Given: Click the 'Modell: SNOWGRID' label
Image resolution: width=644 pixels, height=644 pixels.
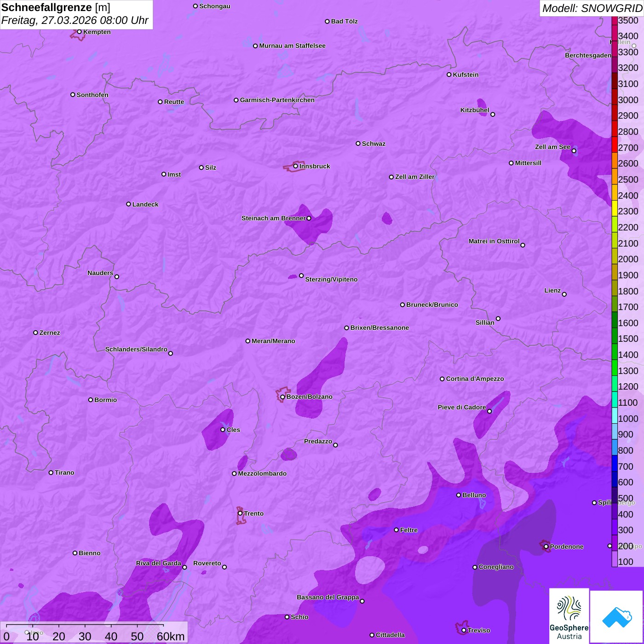Looking at the screenshot, I should 592,8.
